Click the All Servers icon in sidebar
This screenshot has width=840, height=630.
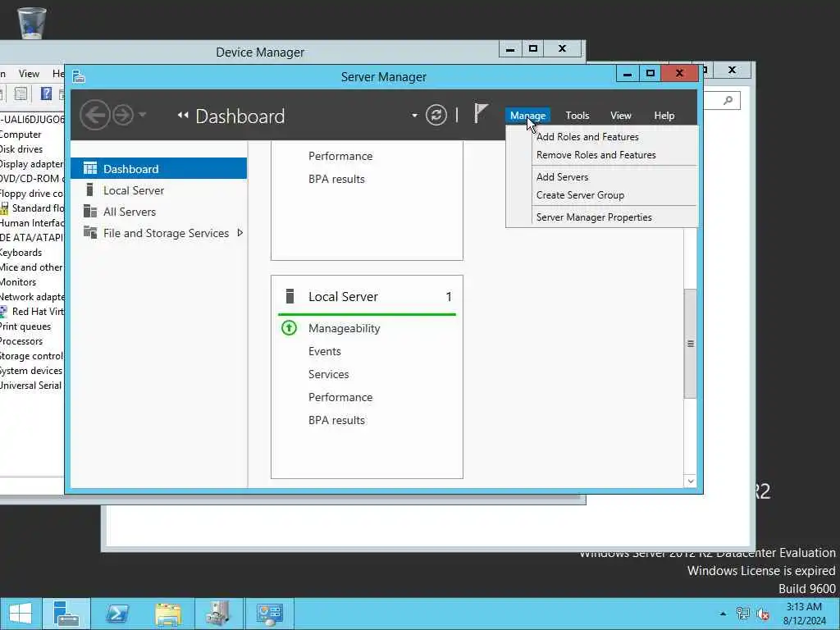(90, 211)
